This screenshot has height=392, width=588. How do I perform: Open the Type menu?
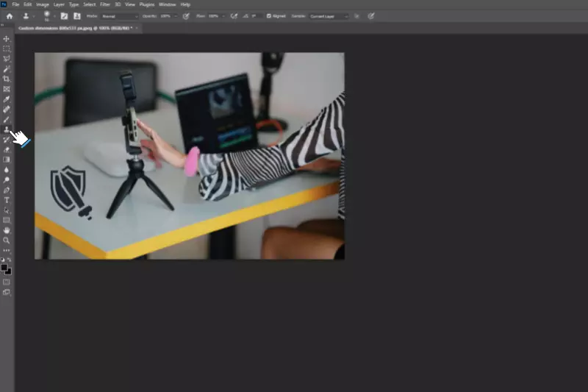coord(74,4)
